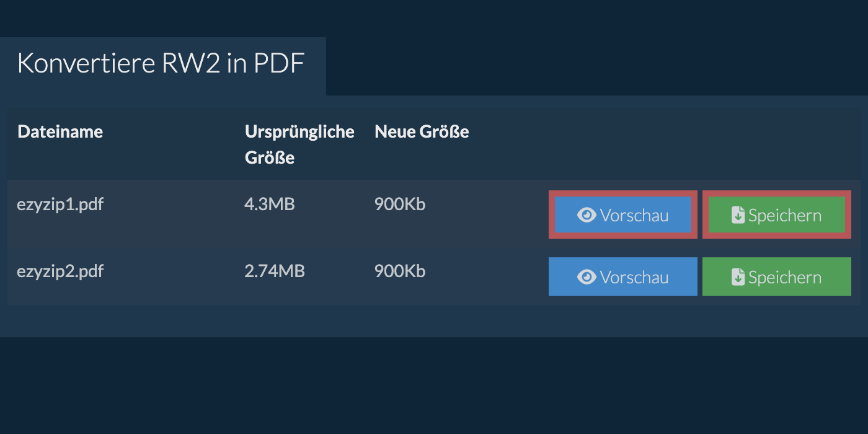Click the download icon for ezyzip1.pdf
Image resolution: width=868 pixels, height=434 pixels.
tap(738, 215)
